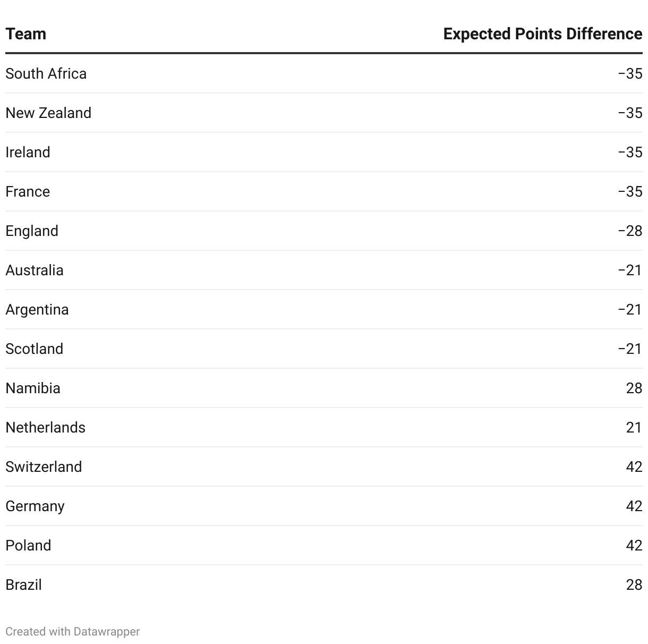Select the Poland row label
Viewport: 648px width, 644px height.
coord(29,545)
